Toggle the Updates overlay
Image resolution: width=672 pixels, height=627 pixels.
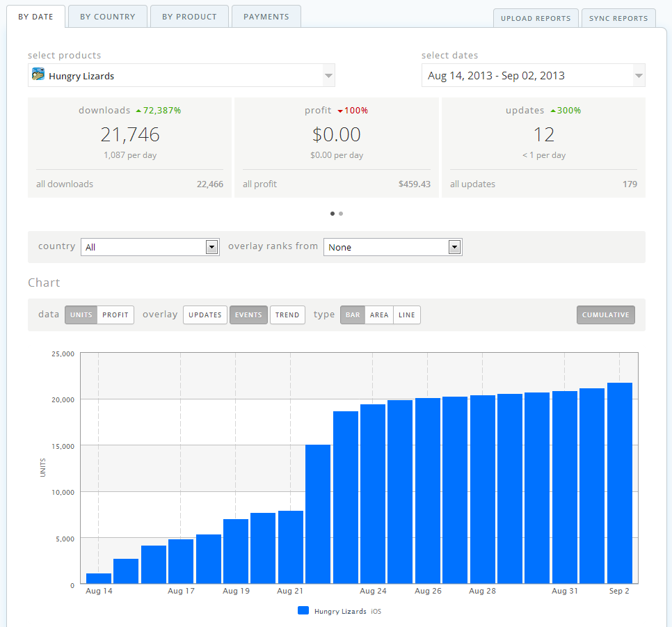205,315
